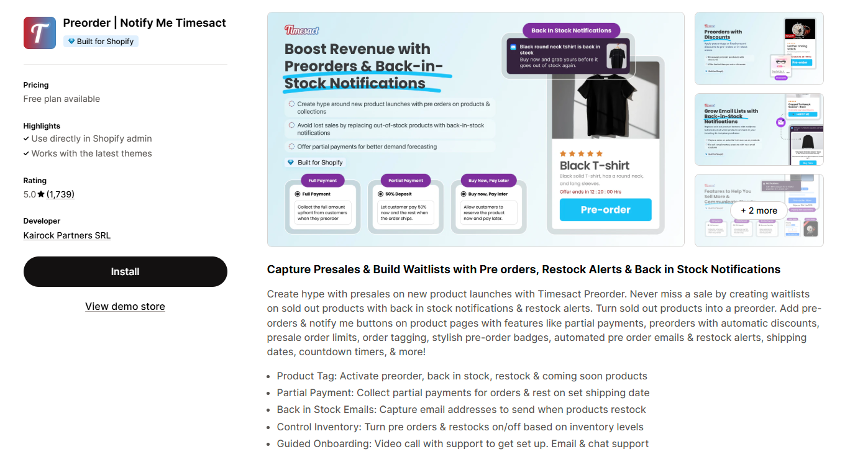The width and height of the screenshot is (868, 462).
Task: Click the Install button
Action: (125, 271)
